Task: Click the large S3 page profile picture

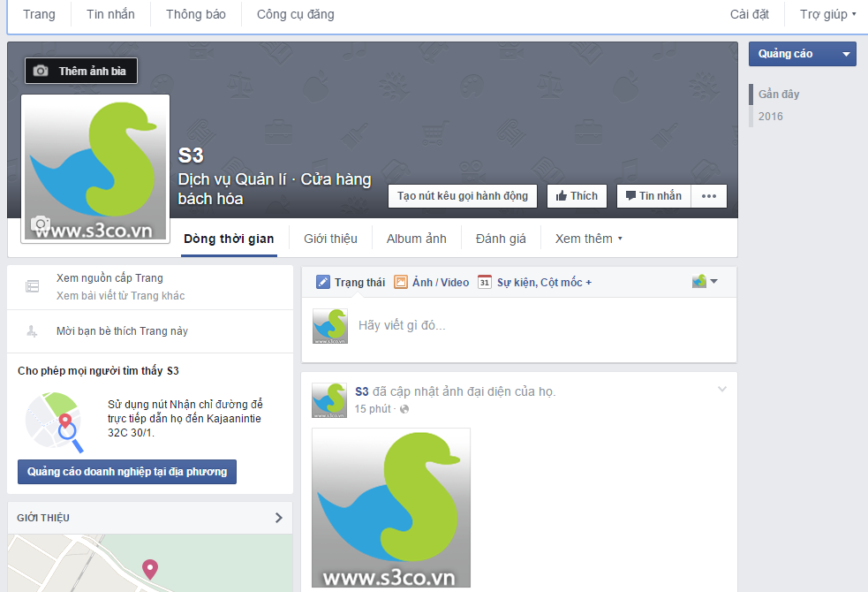Action: click(95, 169)
